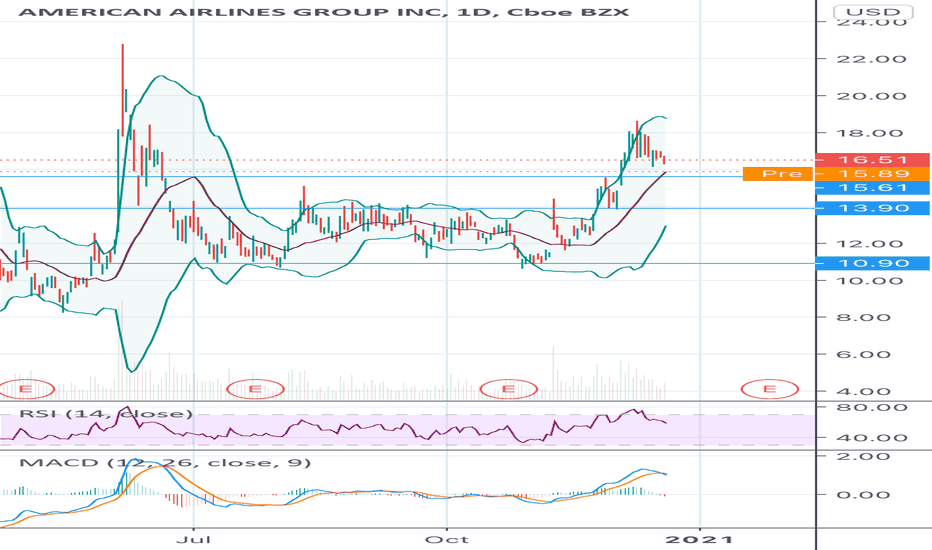
Task: Select the 15.89 orange price label
Action: pos(872,174)
